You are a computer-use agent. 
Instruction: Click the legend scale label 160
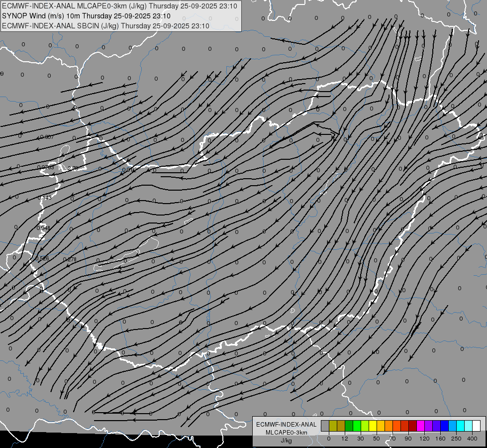[440, 439]
